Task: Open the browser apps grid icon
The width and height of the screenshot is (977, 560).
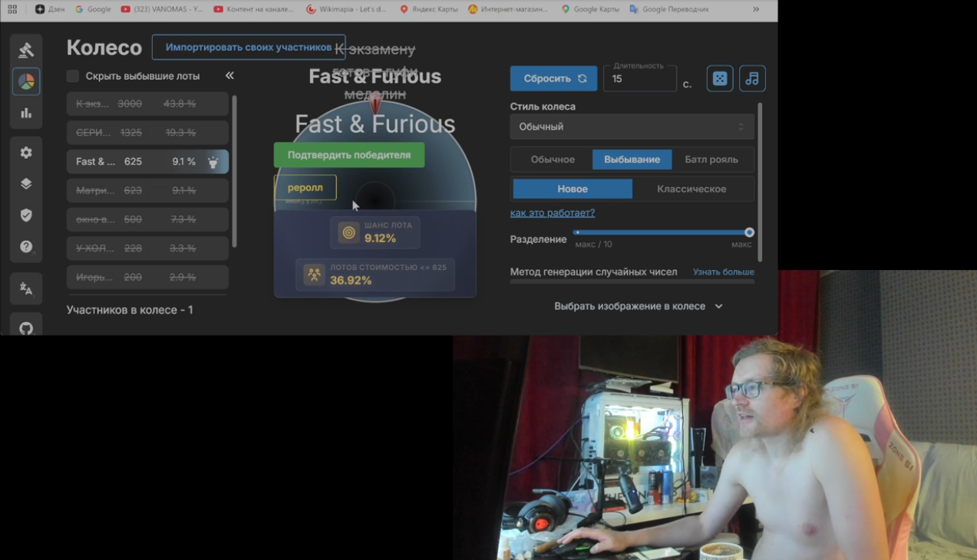Action: (x=12, y=9)
